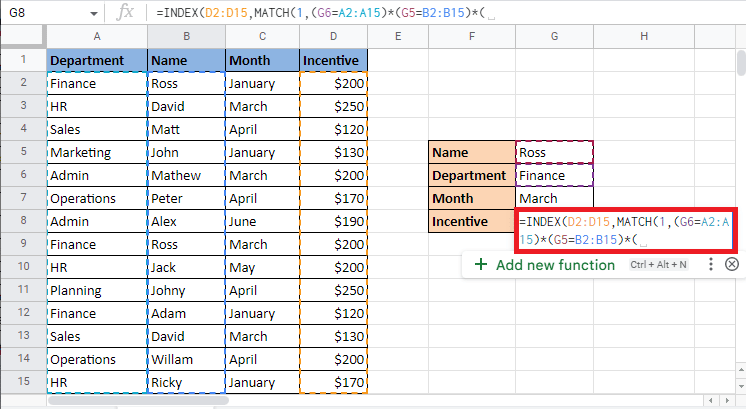Click cell G7 containing March
This screenshot has width=746, height=409.
coord(554,198)
